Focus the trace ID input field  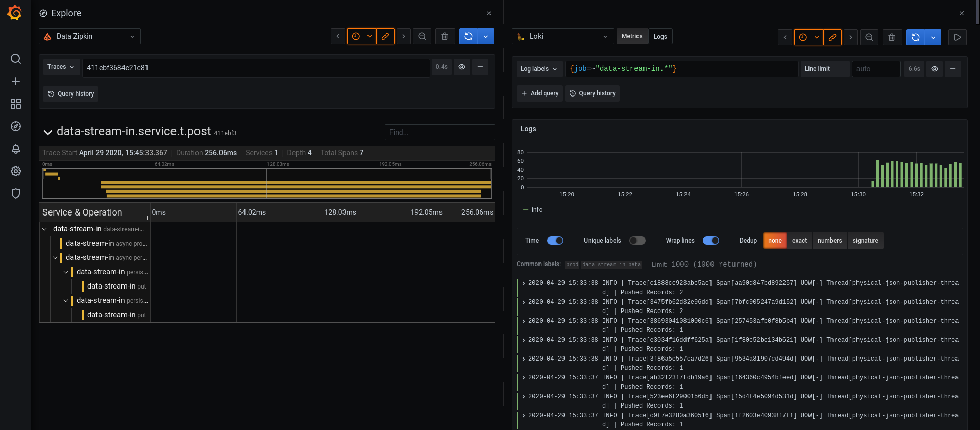[256, 67]
